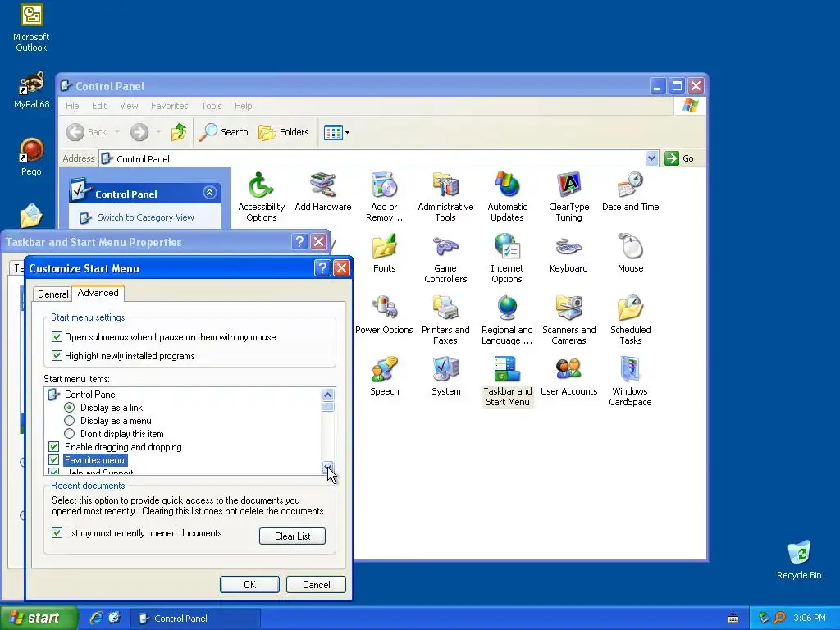Select the MyPal 68 desktop shortcut

click(x=31, y=90)
